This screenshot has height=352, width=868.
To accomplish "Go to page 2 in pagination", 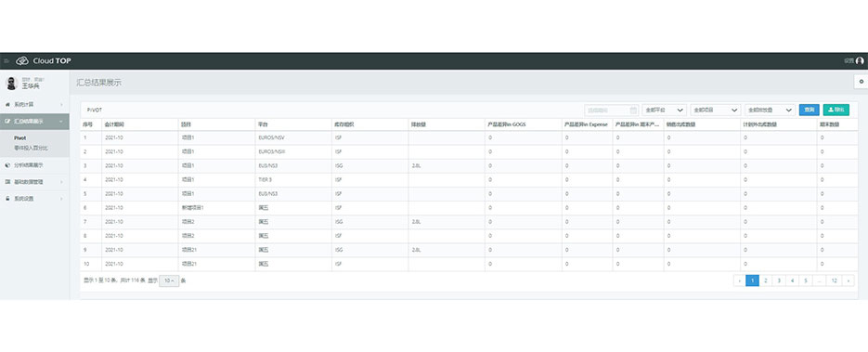I will [x=766, y=280].
